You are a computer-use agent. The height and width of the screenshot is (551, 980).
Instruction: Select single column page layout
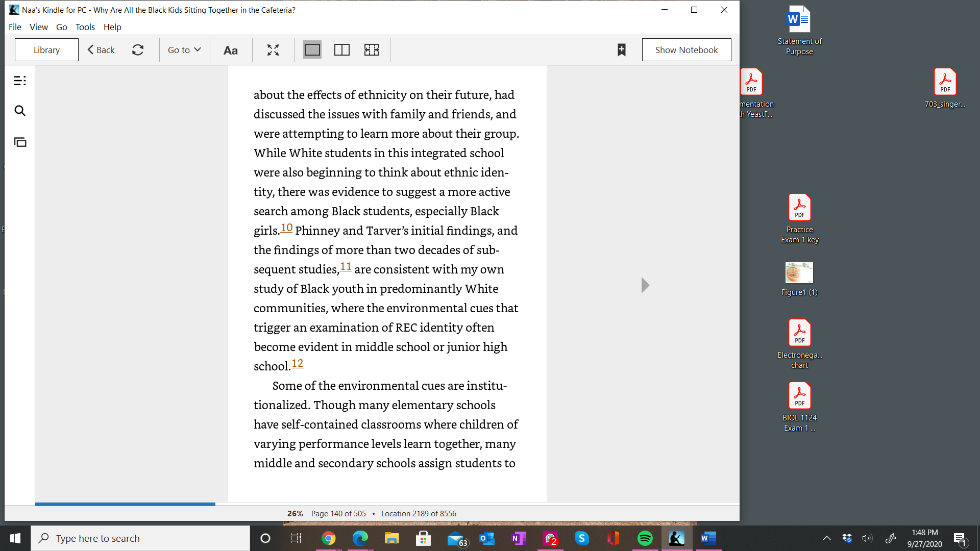pos(312,50)
